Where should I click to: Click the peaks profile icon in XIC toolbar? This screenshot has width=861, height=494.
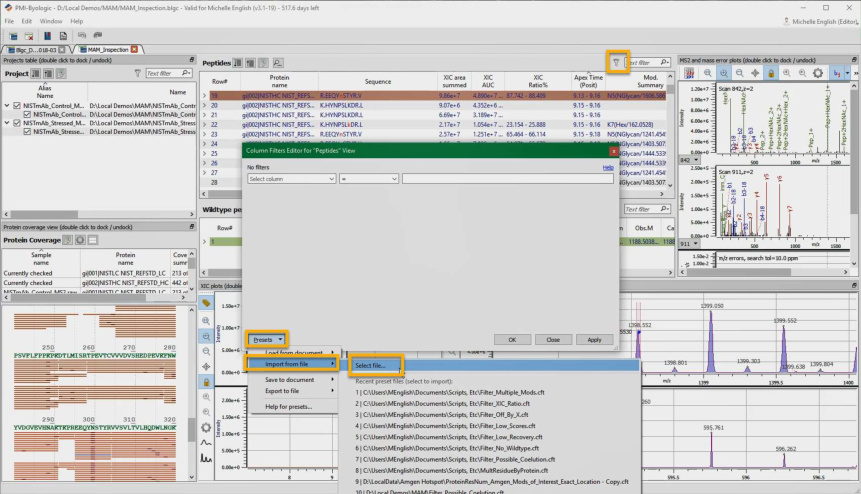(x=206, y=458)
